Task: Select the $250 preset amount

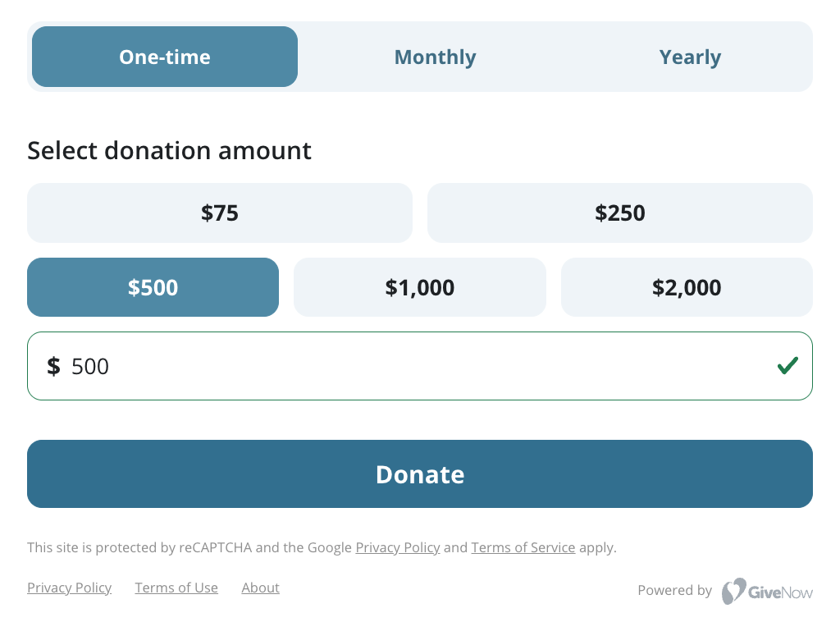Action: 620,213
